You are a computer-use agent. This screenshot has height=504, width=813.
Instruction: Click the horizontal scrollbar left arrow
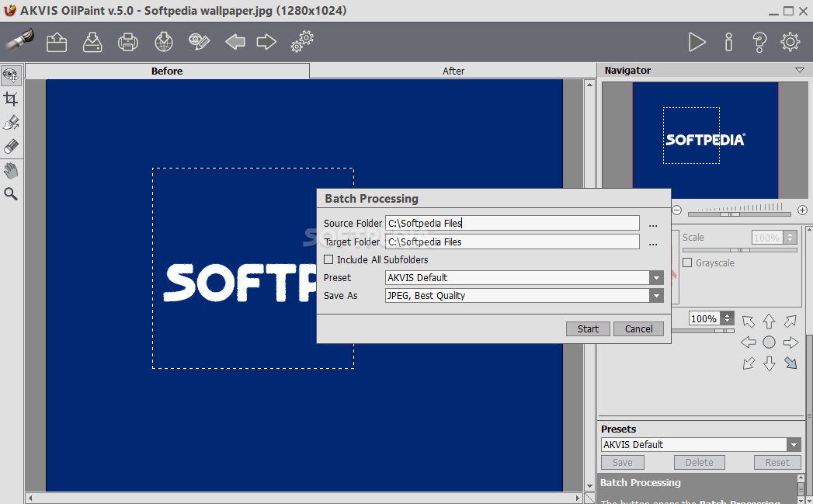pyautogui.click(x=30, y=499)
